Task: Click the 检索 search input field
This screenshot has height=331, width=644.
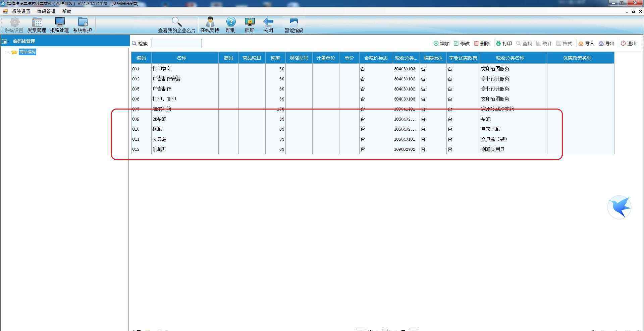Action: (177, 43)
